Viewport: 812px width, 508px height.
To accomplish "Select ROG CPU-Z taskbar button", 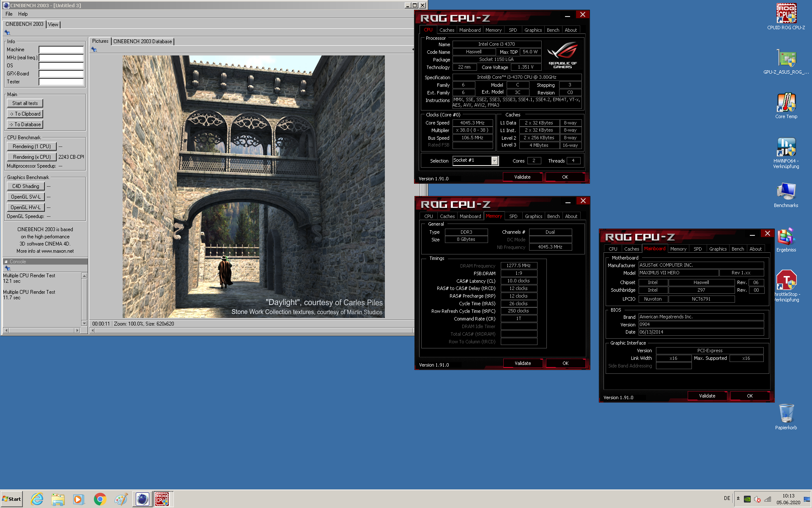I will (162, 499).
